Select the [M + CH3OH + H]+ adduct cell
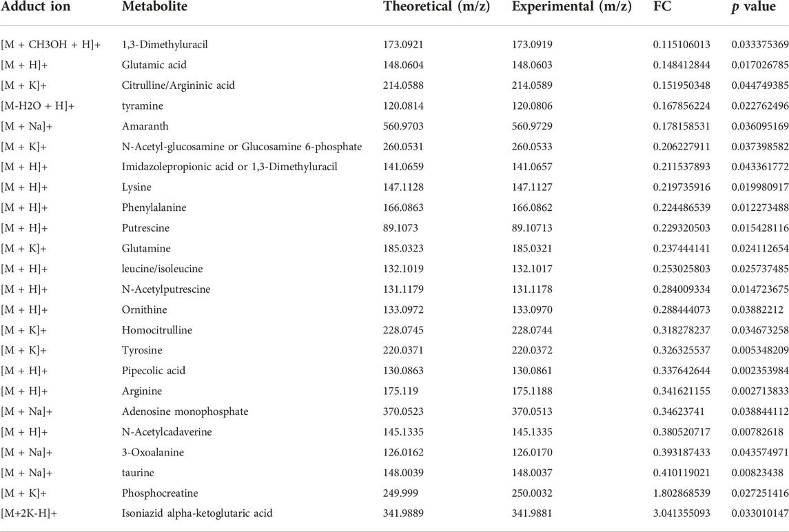Screen dimensions: 789x532 coord(51,45)
